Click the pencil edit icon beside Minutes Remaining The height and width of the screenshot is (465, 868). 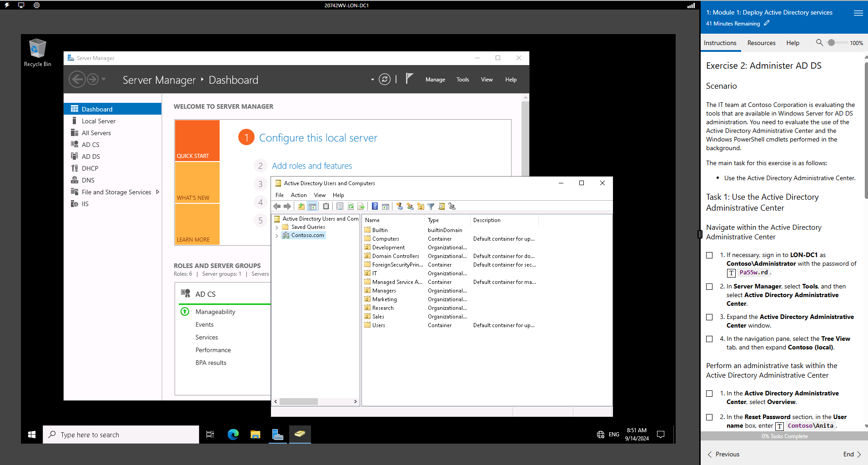click(x=767, y=23)
